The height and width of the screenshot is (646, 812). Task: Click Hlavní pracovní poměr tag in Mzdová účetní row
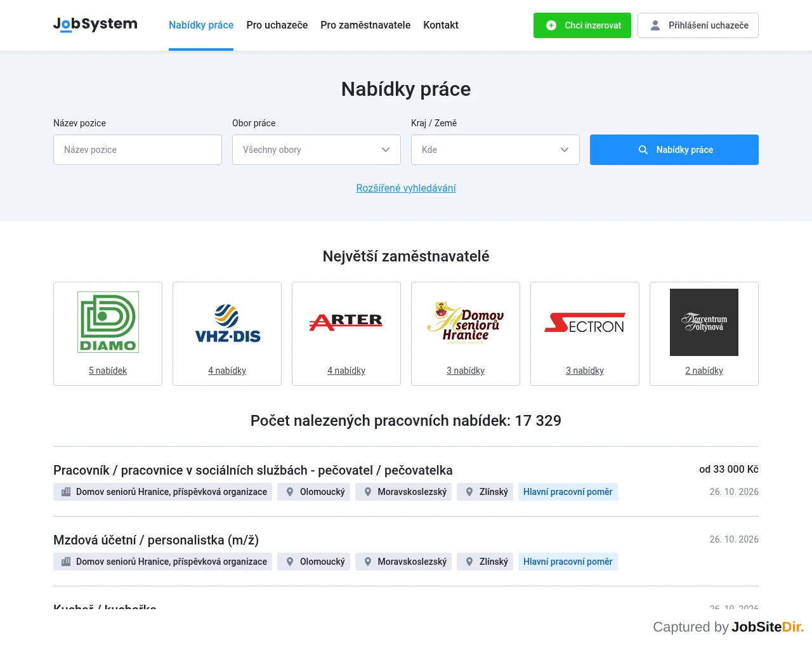(568, 562)
